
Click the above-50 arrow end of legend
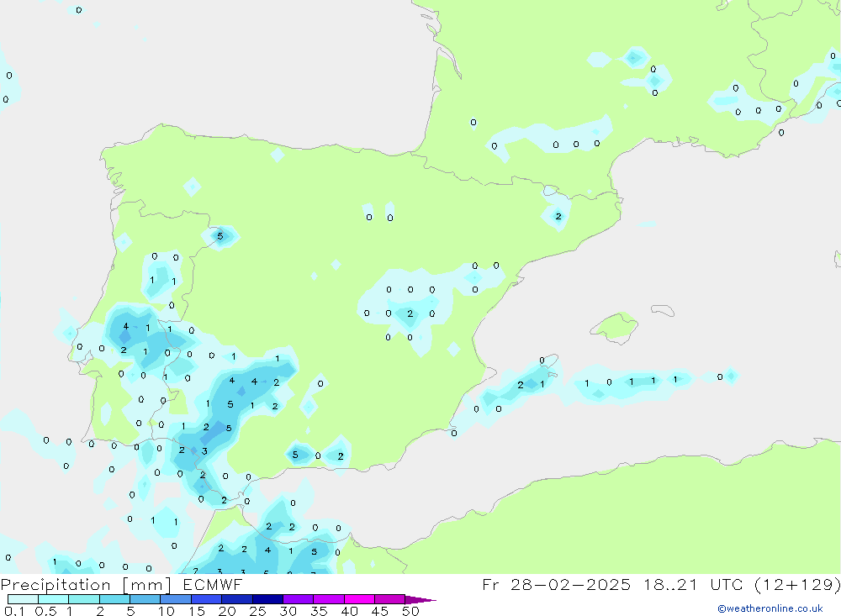coord(420,600)
